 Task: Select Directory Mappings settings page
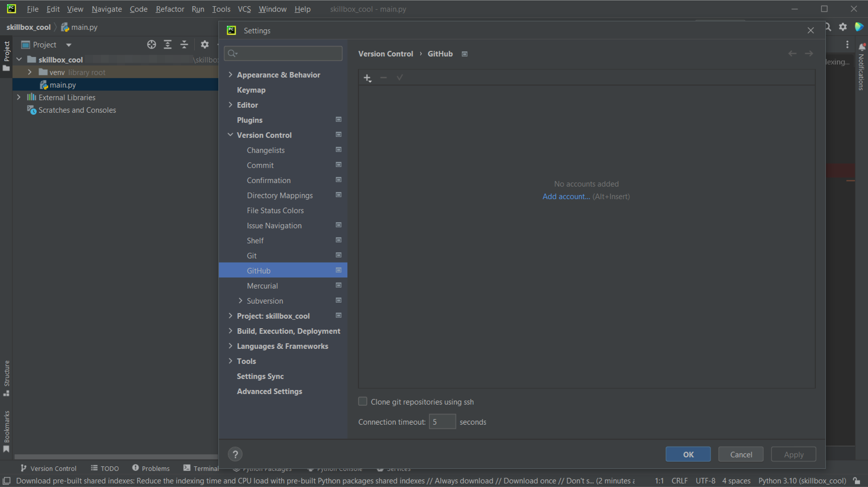tap(283, 195)
